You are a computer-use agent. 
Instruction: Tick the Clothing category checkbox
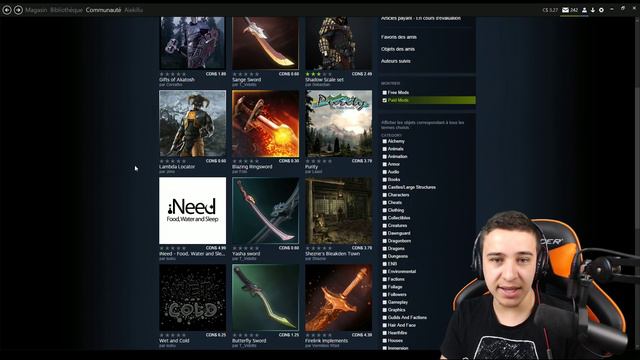pos(384,210)
